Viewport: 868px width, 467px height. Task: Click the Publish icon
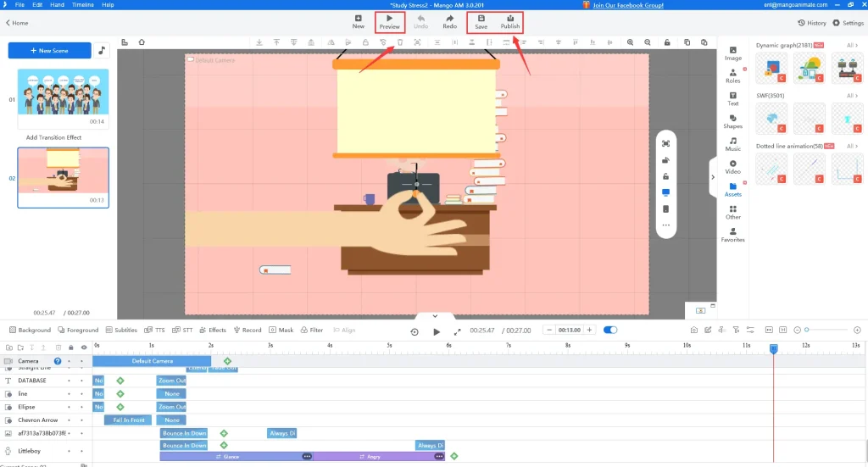tap(509, 21)
